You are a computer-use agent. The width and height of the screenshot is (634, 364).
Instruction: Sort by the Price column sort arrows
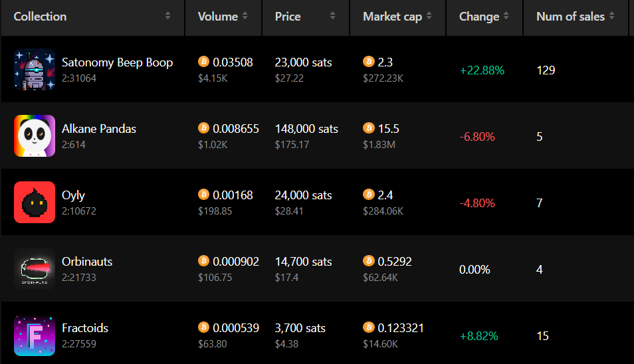[333, 16]
